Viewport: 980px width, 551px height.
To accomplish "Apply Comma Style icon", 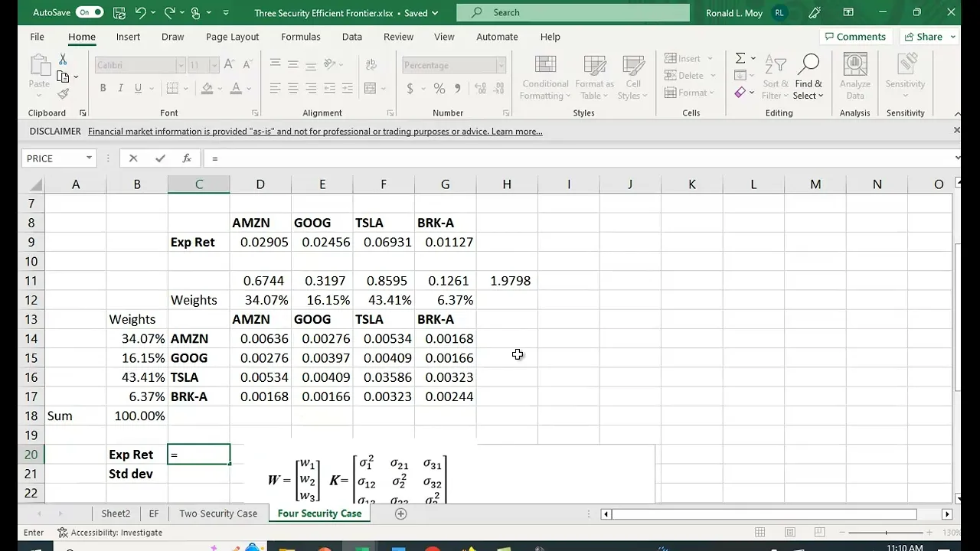I will pos(458,89).
